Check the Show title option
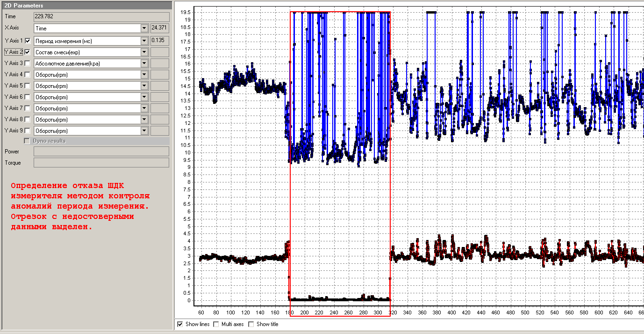This screenshot has height=334, width=644. pyautogui.click(x=251, y=324)
